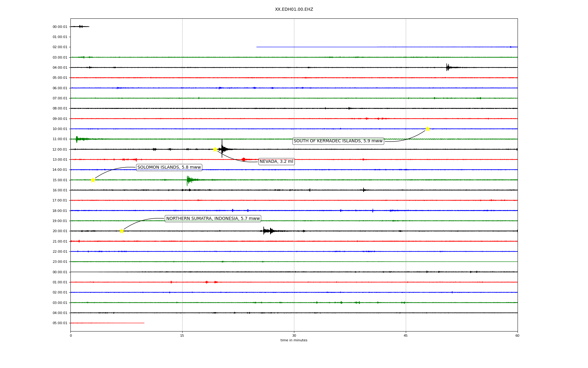Click the green waveform burst on 15:00:01 trace
588x368 pixels.
pyautogui.click(x=189, y=180)
